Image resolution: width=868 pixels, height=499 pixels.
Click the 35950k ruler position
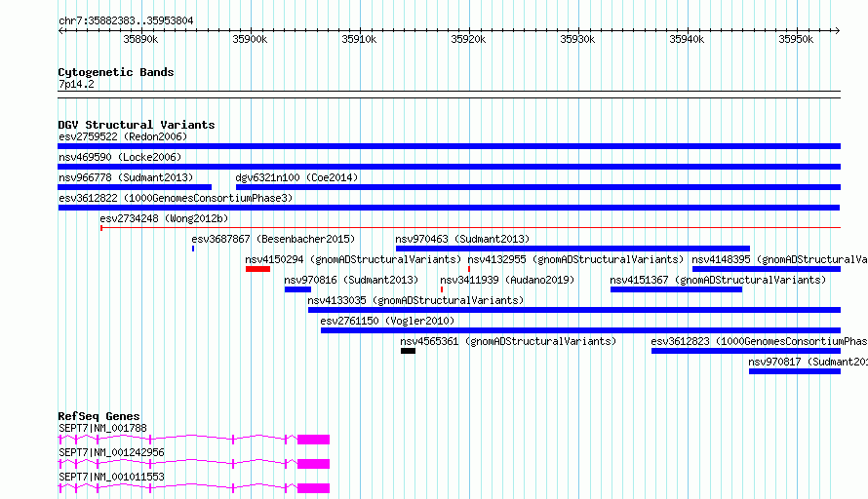tap(796, 39)
